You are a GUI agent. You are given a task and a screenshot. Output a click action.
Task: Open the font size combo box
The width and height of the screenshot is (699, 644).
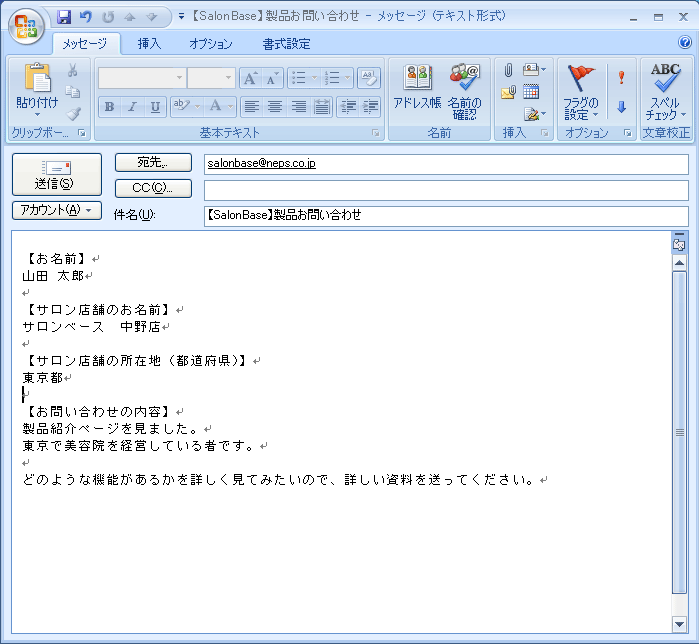click(x=211, y=78)
